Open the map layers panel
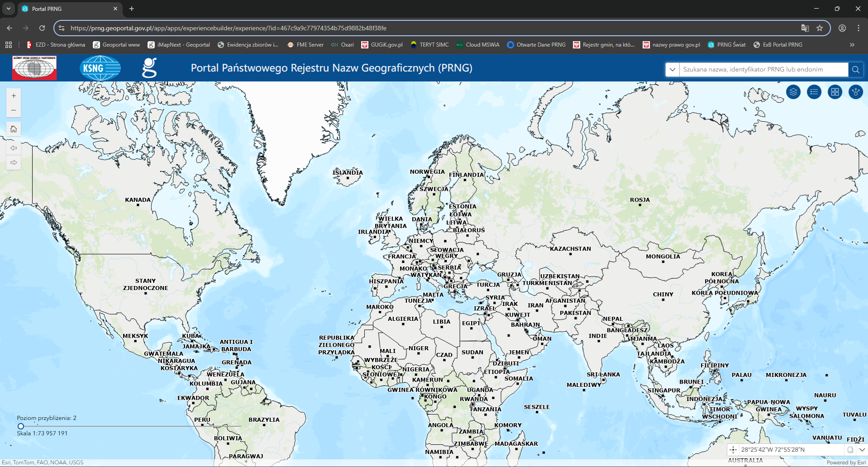868x467 pixels. coord(793,92)
